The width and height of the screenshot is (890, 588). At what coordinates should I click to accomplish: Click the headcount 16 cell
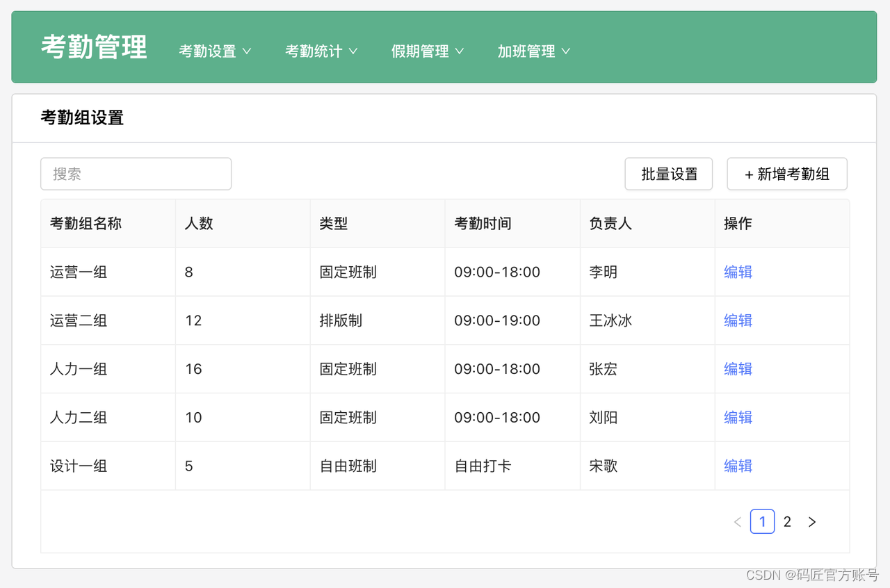243,369
